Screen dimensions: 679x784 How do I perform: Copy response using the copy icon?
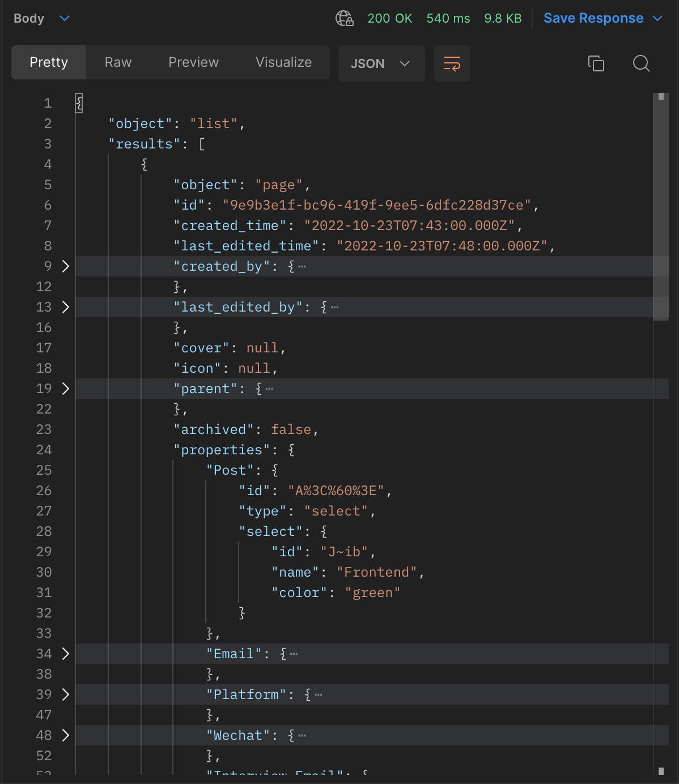coord(596,63)
